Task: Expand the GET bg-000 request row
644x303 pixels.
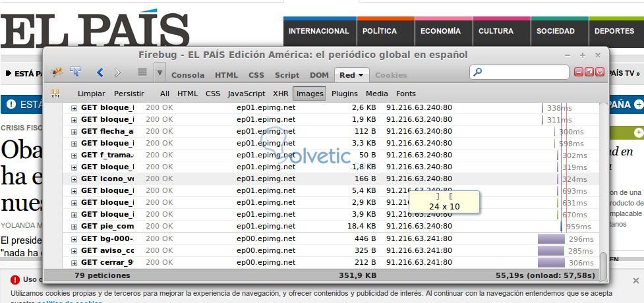Action: (74, 239)
